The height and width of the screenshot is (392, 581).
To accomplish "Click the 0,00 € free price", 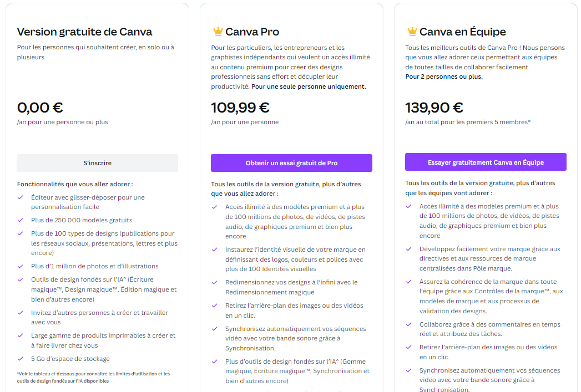I will point(40,107).
